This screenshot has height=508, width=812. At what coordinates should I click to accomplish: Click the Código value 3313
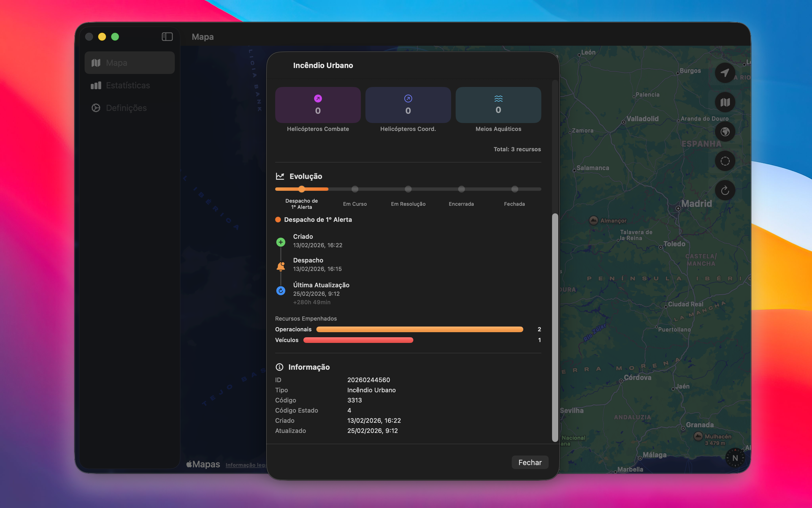click(354, 400)
